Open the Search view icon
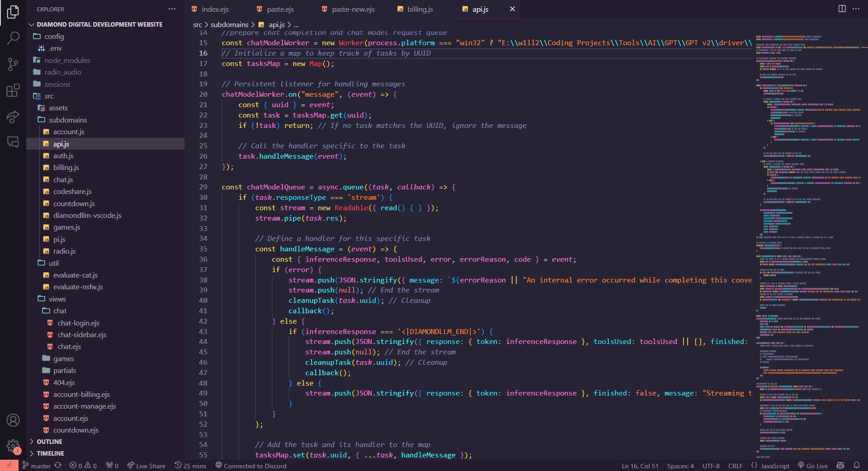This screenshot has height=471, width=868. [x=13, y=38]
